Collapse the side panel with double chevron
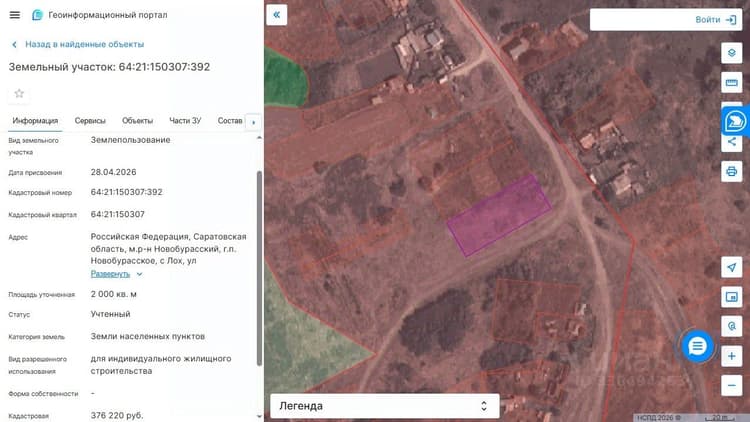Viewport: 750px width, 422px height. [x=276, y=15]
